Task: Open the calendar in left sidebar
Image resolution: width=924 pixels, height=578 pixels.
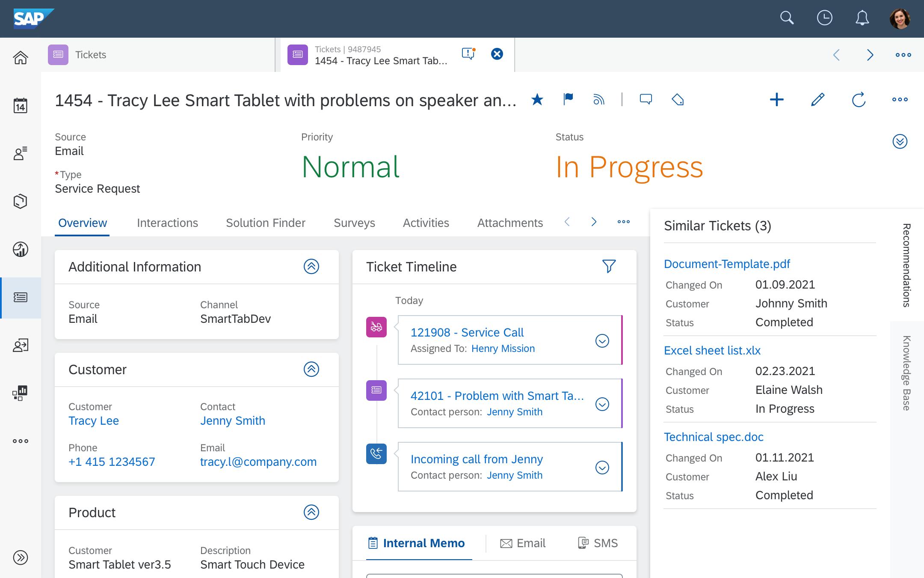Action: click(x=20, y=105)
